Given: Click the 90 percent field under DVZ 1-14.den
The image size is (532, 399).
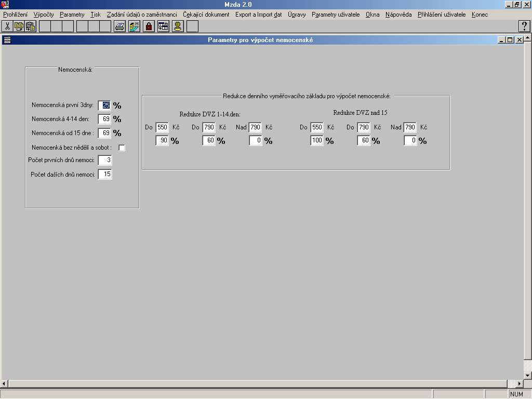Looking at the screenshot, I should coord(162,140).
